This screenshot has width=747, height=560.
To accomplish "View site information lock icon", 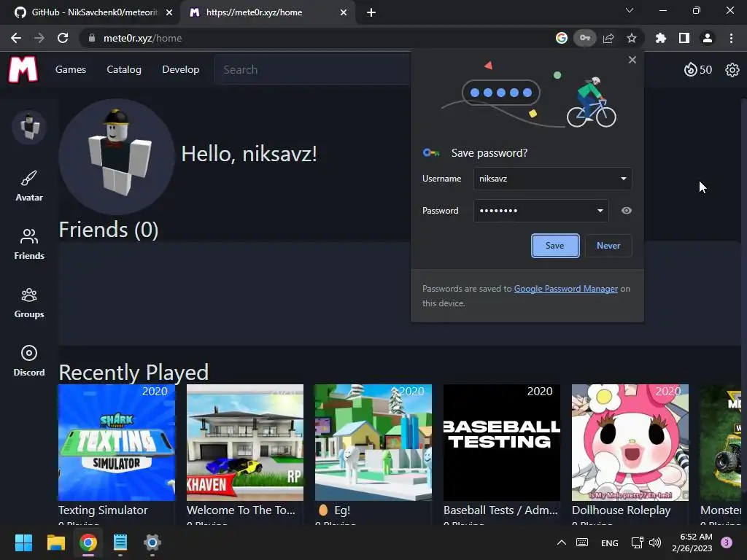I will click(x=92, y=38).
